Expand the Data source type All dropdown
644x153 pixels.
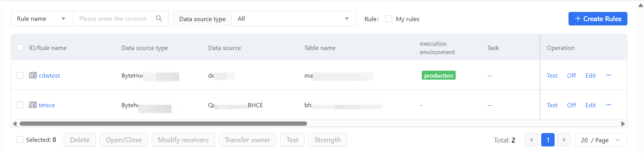click(x=294, y=18)
